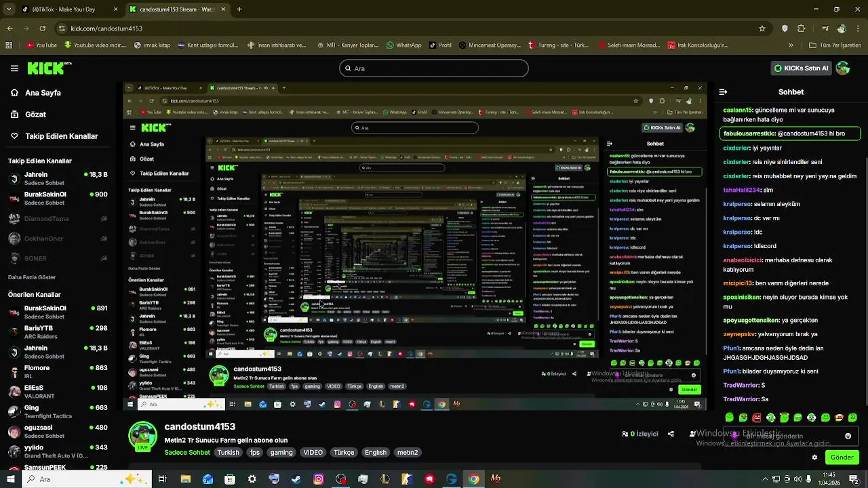Image resolution: width=868 pixels, height=488 pixels.
Task: Open the main YouTube bookmark
Action: (x=41, y=45)
